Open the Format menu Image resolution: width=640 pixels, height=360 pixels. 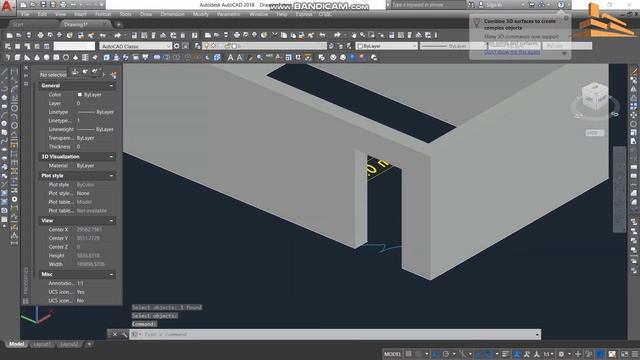pyautogui.click(x=103, y=14)
